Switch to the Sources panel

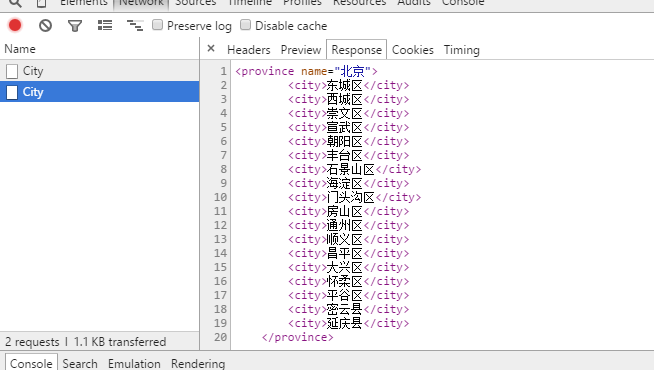[196, 3]
